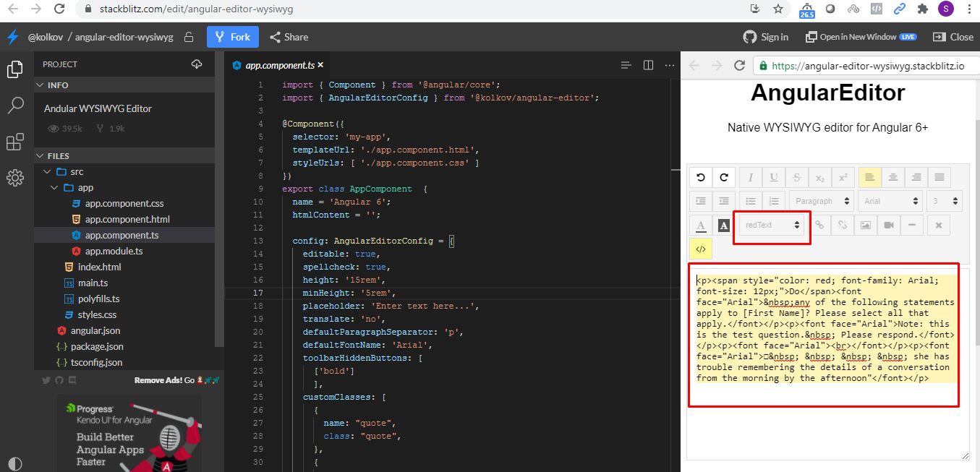980x472 pixels.
Task: Open the redText custom class dropdown
Action: (x=772, y=225)
